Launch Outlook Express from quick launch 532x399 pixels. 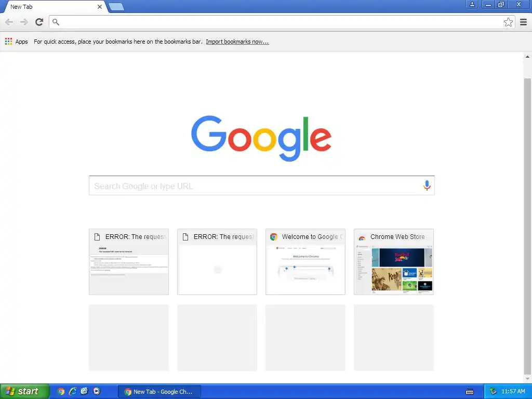pos(85,391)
